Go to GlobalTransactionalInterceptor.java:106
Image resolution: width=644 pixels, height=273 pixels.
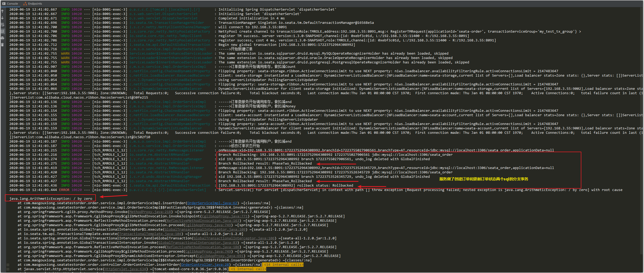tap(234, 238)
